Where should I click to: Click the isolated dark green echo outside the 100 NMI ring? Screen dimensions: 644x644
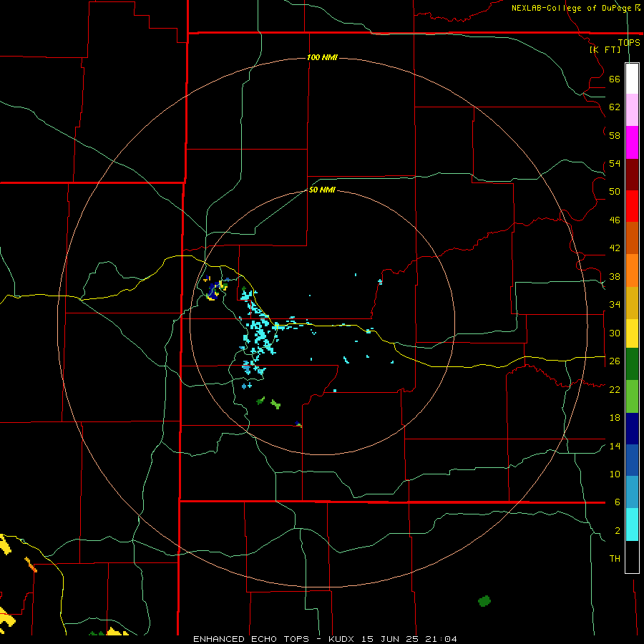(484, 601)
